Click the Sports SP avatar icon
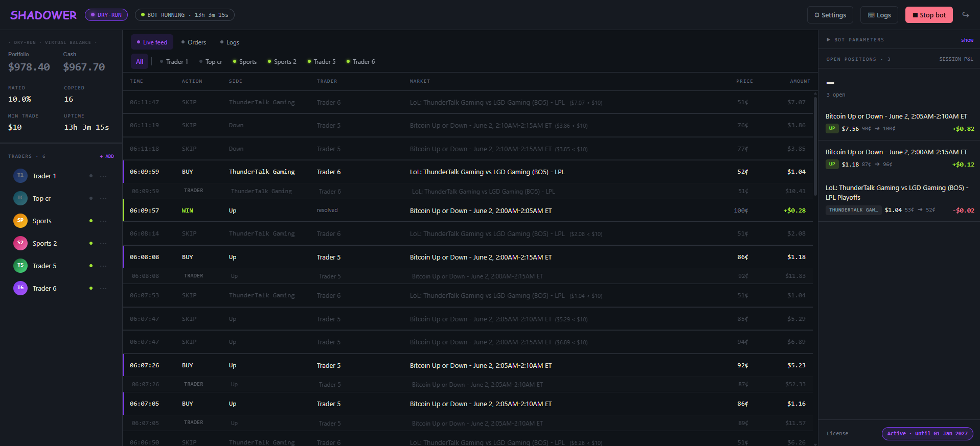Screen dimensions: 980x446 pos(20,221)
